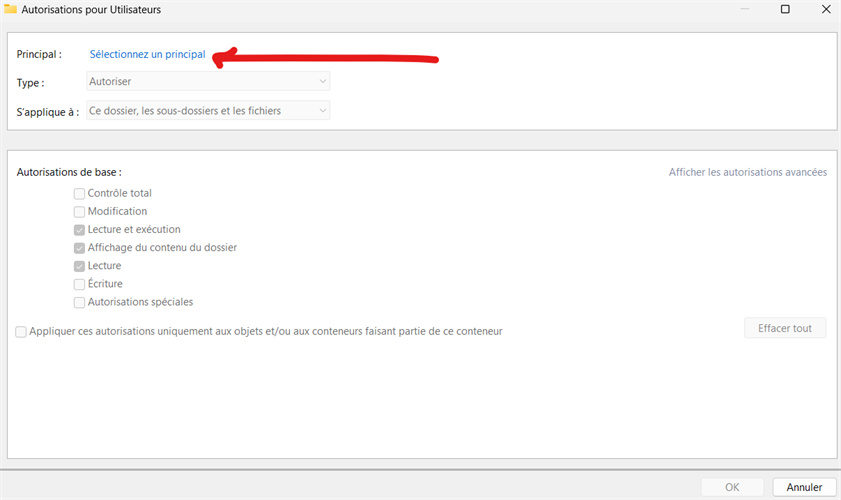
Task: Click the Effacer tout button
Action: pyautogui.click(x=785, y=328)
